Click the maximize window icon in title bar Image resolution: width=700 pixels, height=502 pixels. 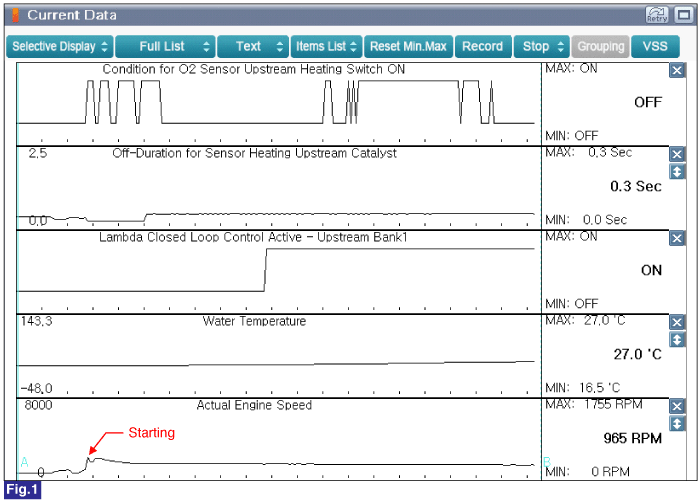click(x=683, y=15)
